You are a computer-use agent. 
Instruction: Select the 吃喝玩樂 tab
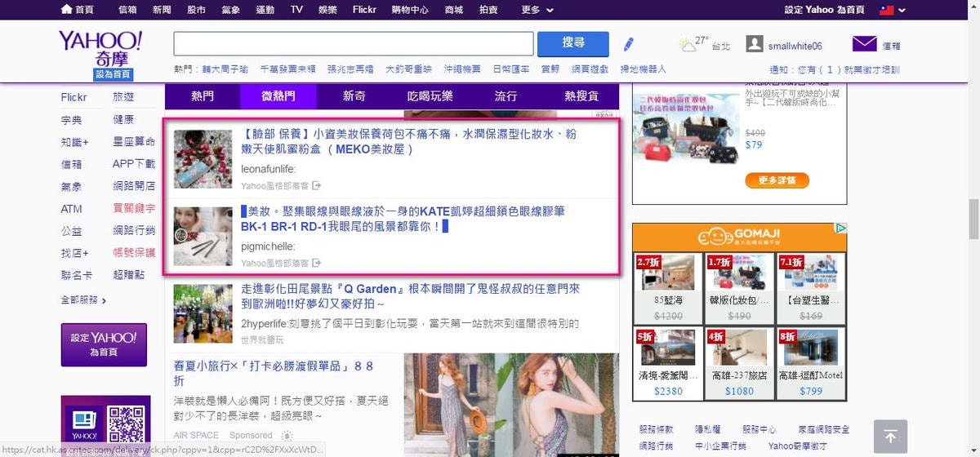[430, 96]
